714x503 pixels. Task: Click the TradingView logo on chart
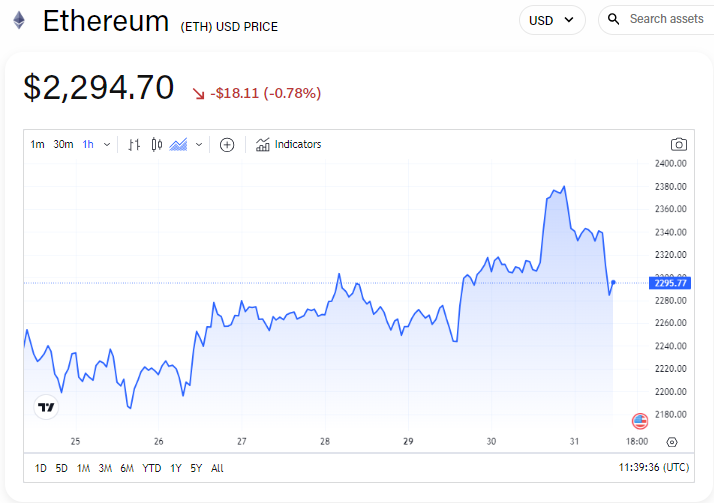[x=46, y=407]
